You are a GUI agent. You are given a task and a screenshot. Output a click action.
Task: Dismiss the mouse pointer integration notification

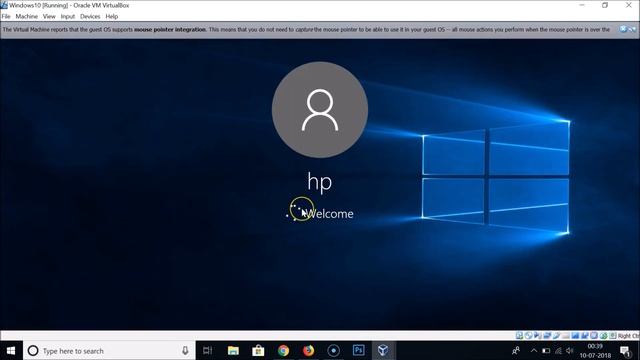pos(623,29)
